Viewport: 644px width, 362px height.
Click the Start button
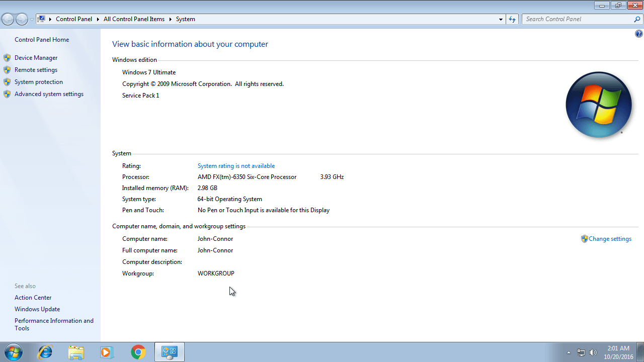pyautogui.click(x=13, y=351)
